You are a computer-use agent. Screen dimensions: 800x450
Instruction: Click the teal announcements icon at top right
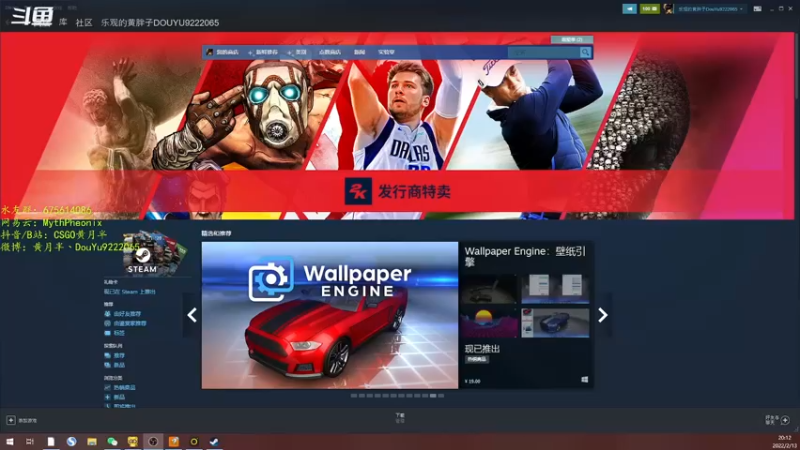[x=629, y=9]
